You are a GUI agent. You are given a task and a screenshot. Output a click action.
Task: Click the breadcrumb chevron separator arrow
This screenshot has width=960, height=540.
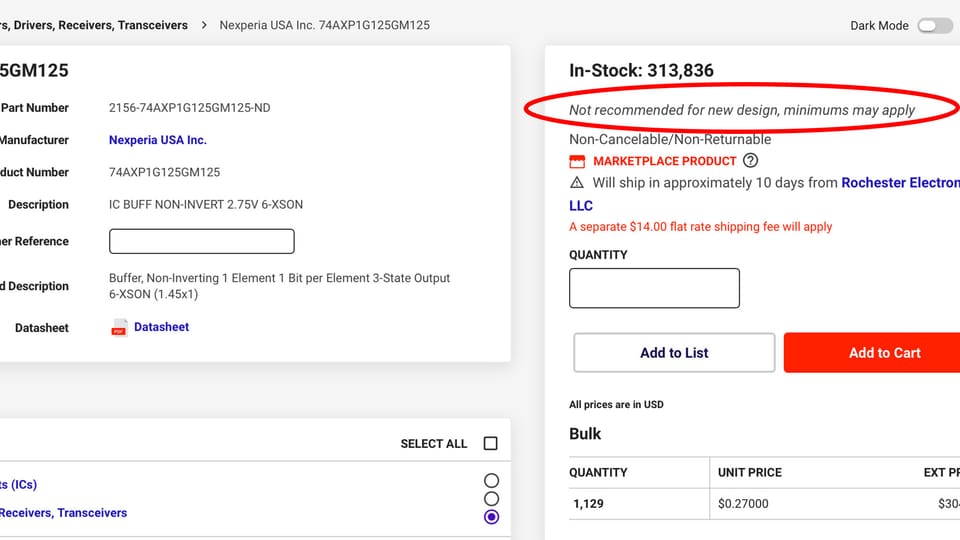[204, 25]
